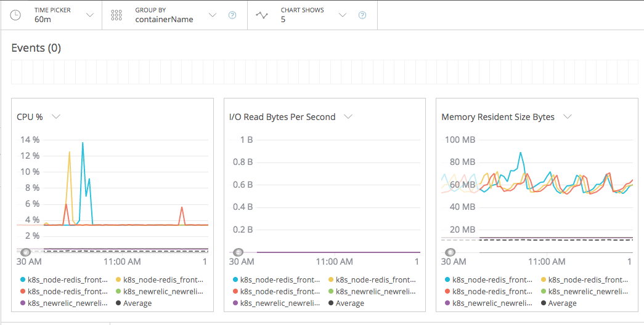
Task: Expand the Time Picker 60m dropdown
Action: [x=89, y=15]
